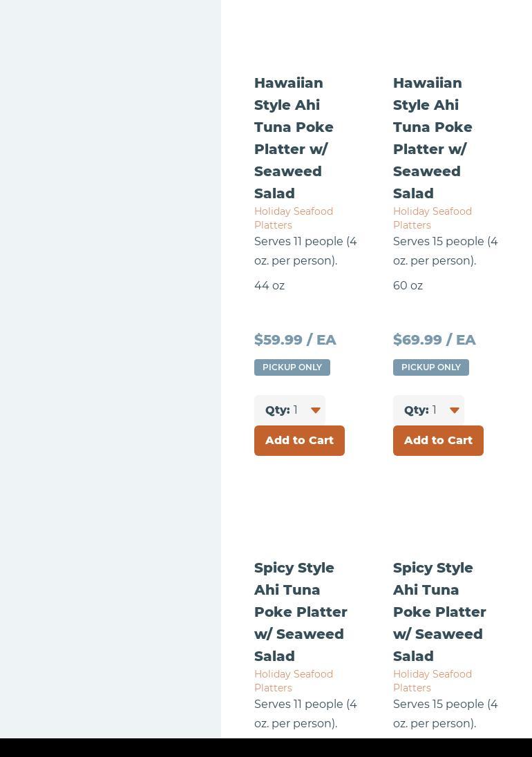Click the orange Qty arrow on the $59.99 platter

pos(316,410)
